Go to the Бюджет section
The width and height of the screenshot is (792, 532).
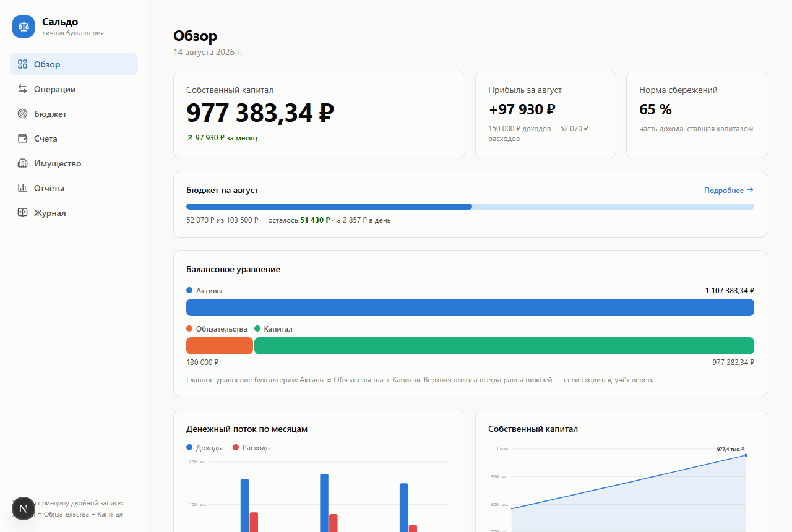coord(74,114)
